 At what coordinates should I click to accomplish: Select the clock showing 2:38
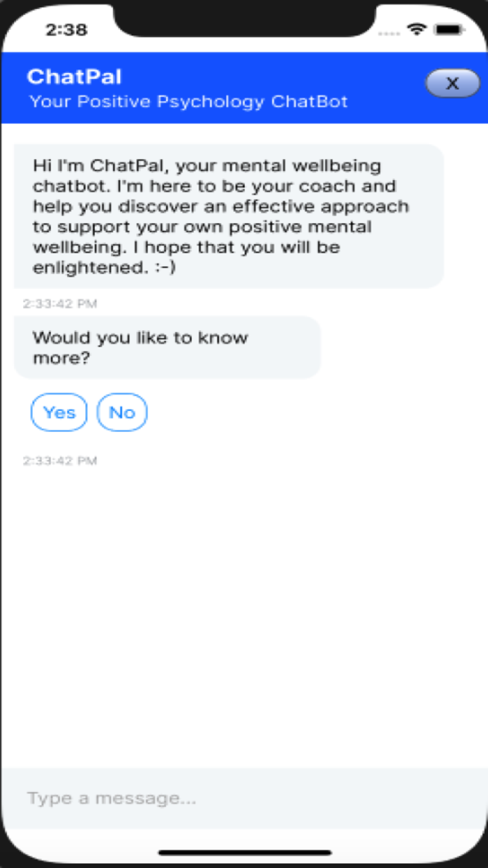point(68,29)
